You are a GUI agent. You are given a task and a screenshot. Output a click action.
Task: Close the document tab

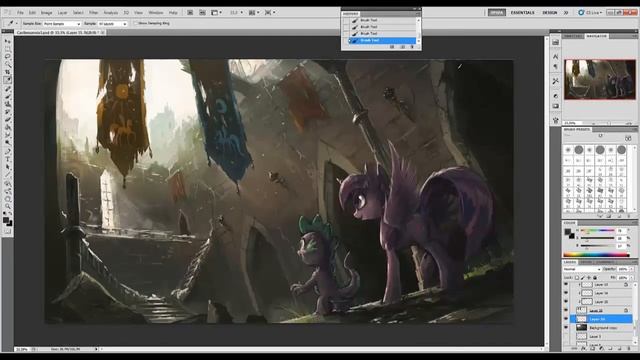[103, 32]
